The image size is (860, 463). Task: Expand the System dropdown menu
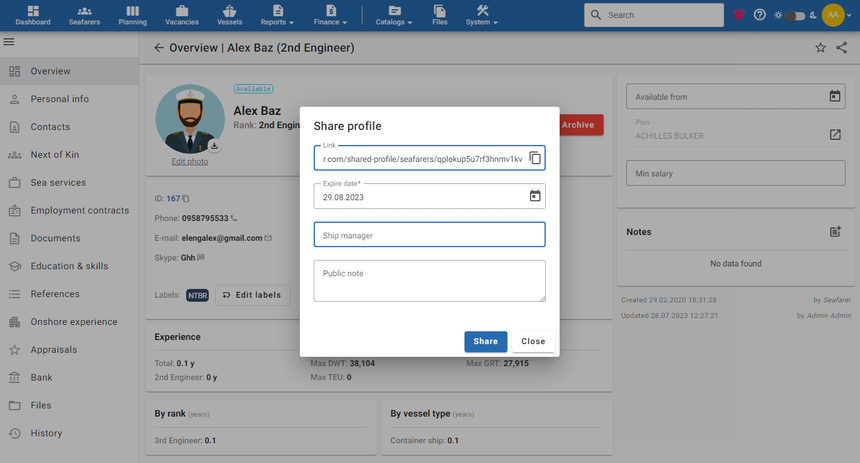coord(482,15)
